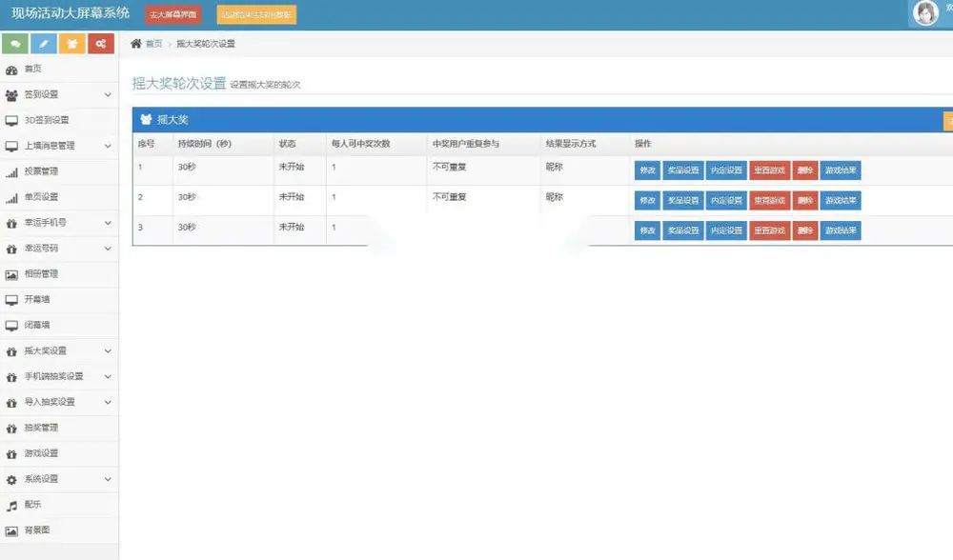Viewport: 953px width, 560px height.
Task: Open the 摇大奖设置 sidebar menu item
Action: [59, 351]
